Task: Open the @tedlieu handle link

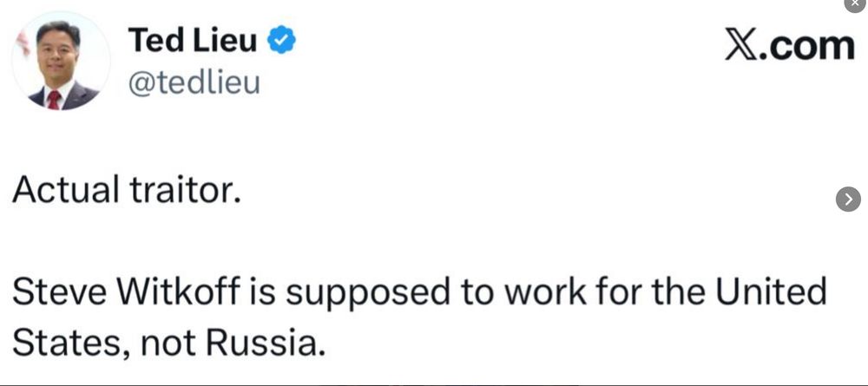Action: [194, 83]
